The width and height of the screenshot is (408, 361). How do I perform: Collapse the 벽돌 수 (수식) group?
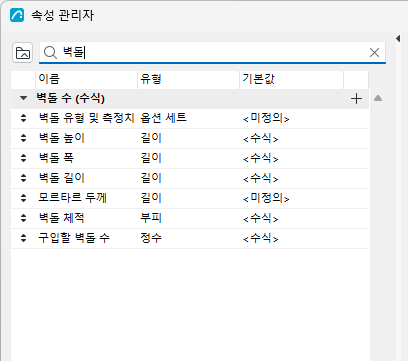(x=23, y=98)
